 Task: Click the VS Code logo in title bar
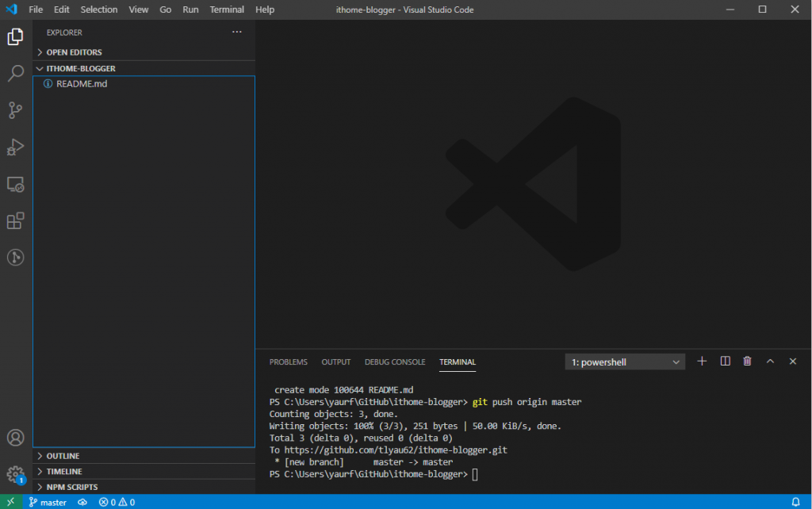point(11,10)
